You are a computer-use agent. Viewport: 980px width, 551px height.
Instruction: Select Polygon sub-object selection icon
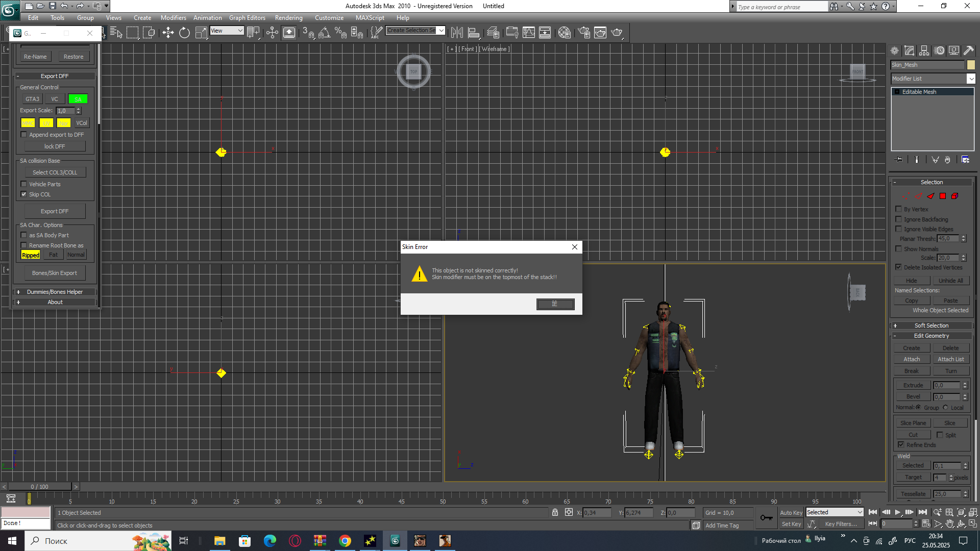[x=943, y=196]
